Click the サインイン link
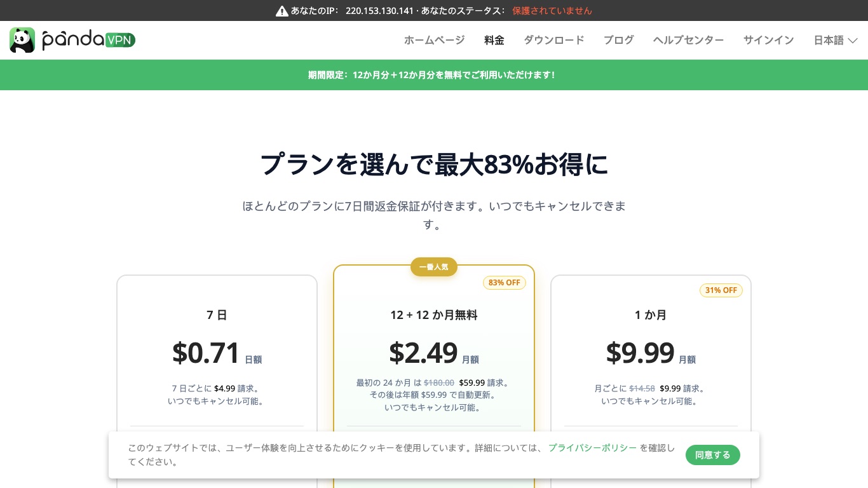868x488 pixels. (769, 40)
